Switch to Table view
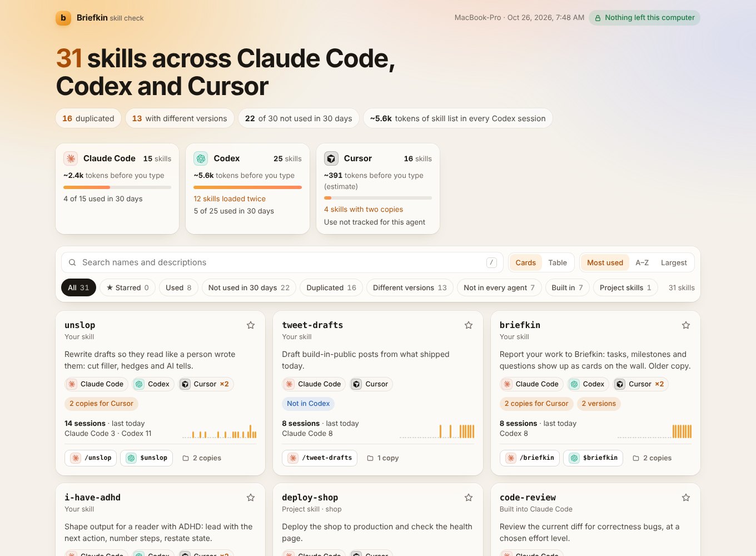 point(558,262)
